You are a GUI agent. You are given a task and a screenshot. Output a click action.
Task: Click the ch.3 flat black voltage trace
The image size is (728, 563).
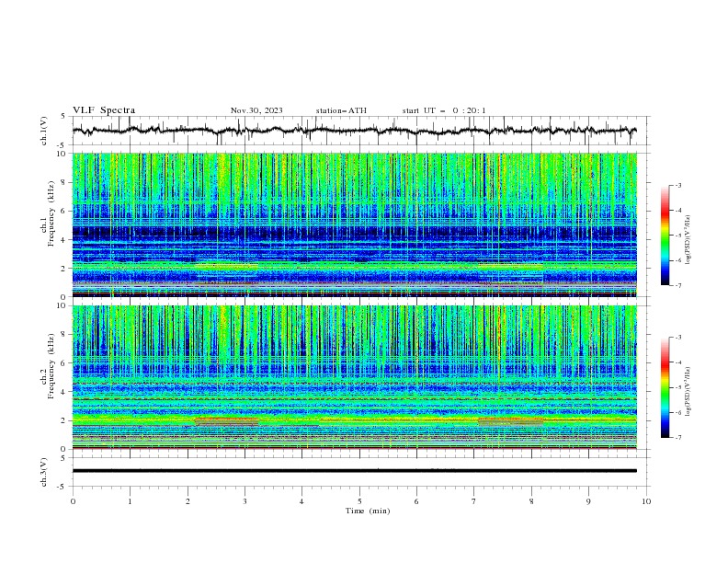point(354,471)
